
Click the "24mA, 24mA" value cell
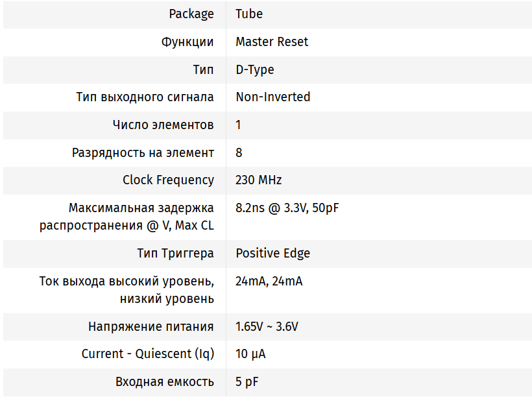click(x=269, y=281)
